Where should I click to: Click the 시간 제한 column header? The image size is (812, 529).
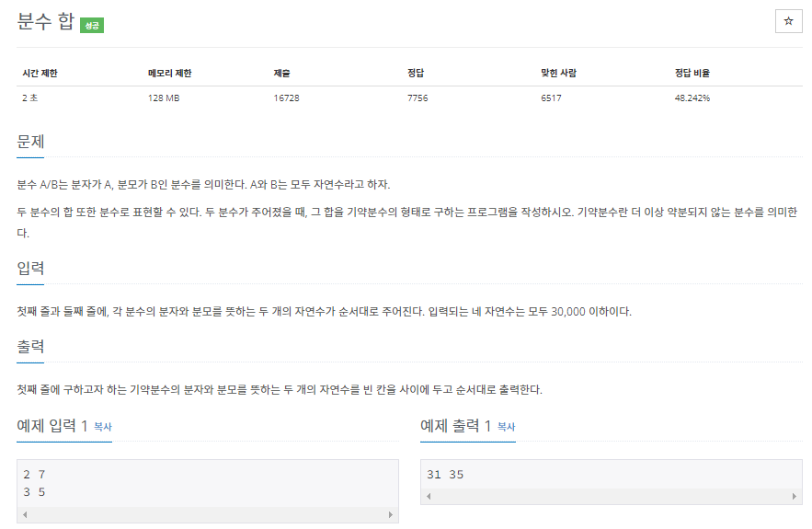click(x=40, y=73)
